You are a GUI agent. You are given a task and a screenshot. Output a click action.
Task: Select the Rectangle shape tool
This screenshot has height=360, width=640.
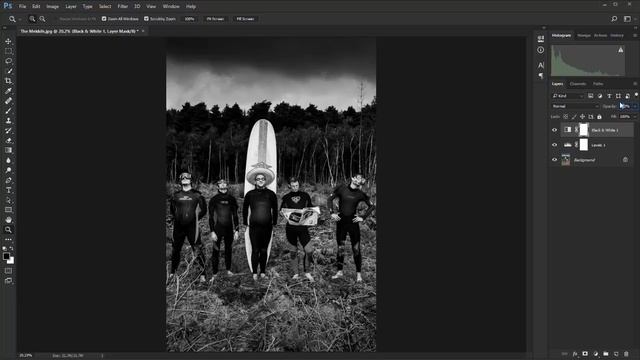8,210
